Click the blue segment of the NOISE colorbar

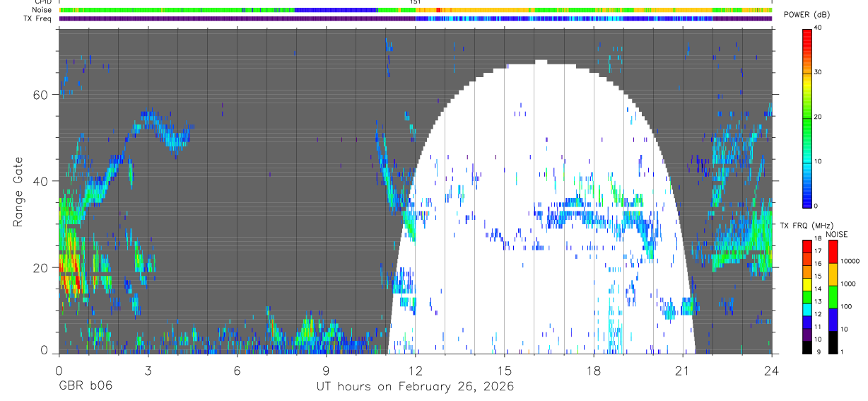coord(833,320)
